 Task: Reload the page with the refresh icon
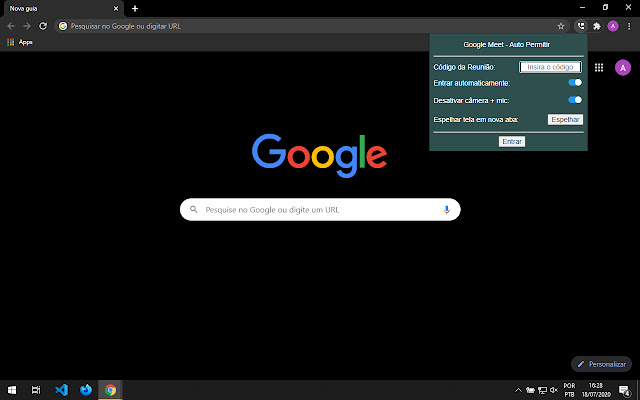pyautogui.click(x=43, y=26)
